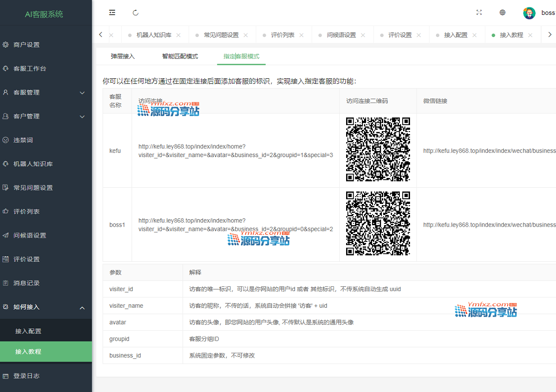The height and width of the screenshot is (392, 556).
Task: Click the globe language icon
Action: pyautogui.click(x=502, y=13)
